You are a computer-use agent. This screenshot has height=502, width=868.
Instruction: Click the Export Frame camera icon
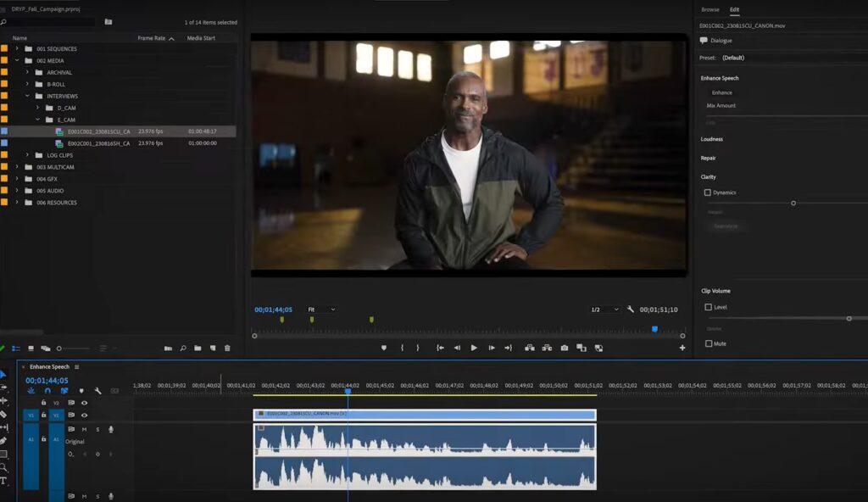coord(564,348)
